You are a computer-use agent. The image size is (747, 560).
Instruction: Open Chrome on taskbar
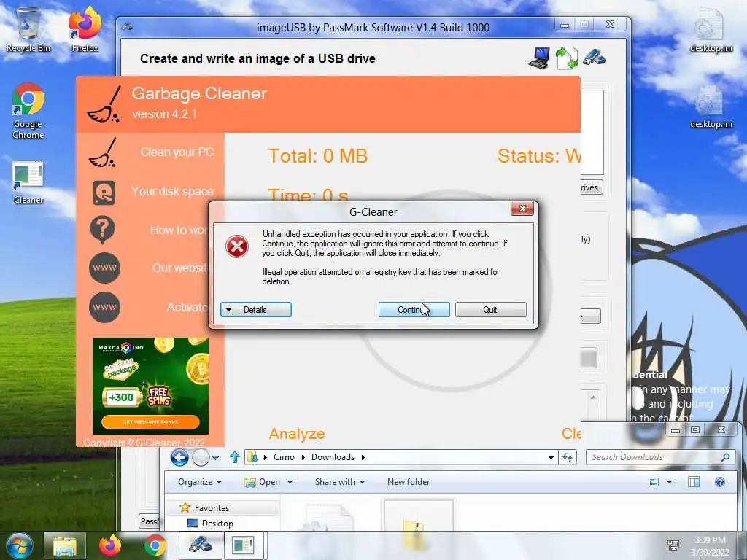155,545
